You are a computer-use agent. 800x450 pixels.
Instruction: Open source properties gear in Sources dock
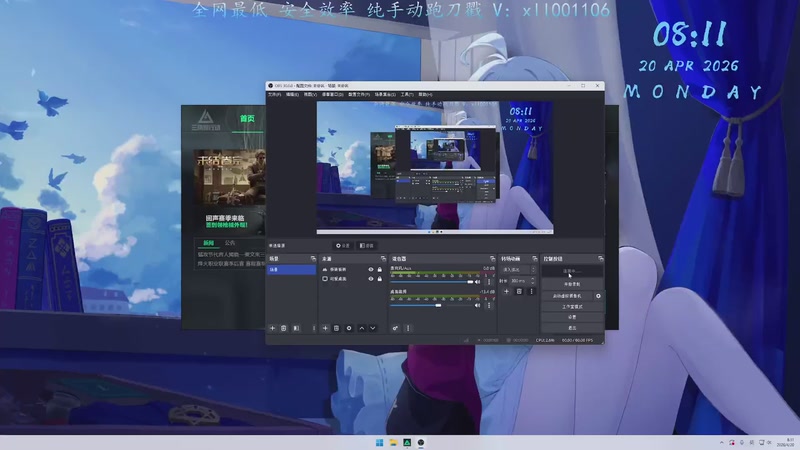tap(349, 328)
